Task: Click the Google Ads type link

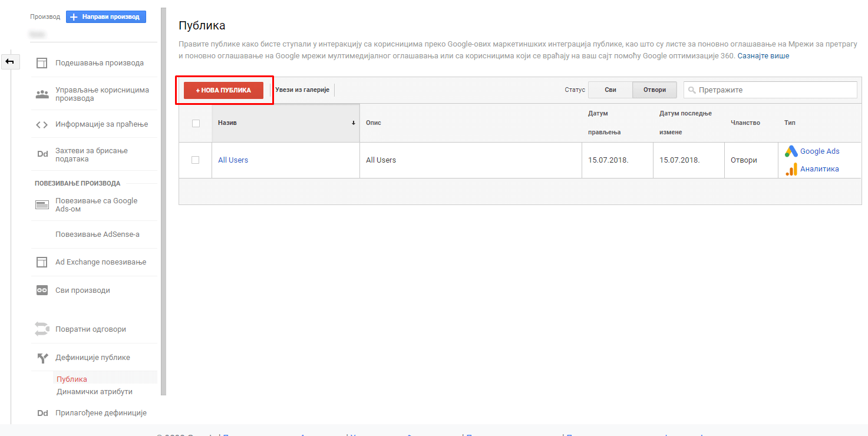Action: [820, 151]
